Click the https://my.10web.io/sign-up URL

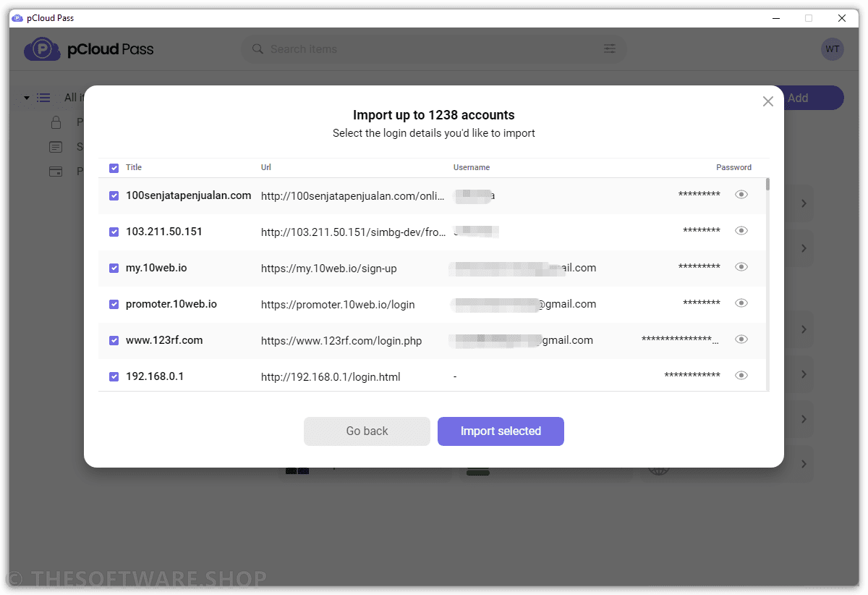click(x=329, y=269)
